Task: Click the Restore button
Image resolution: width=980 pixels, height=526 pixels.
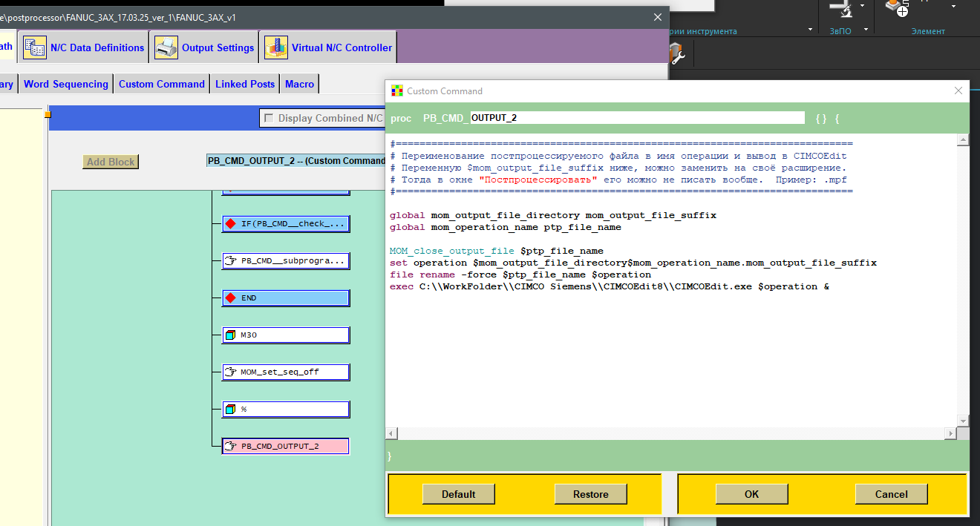Action: [x=590, y=494]
